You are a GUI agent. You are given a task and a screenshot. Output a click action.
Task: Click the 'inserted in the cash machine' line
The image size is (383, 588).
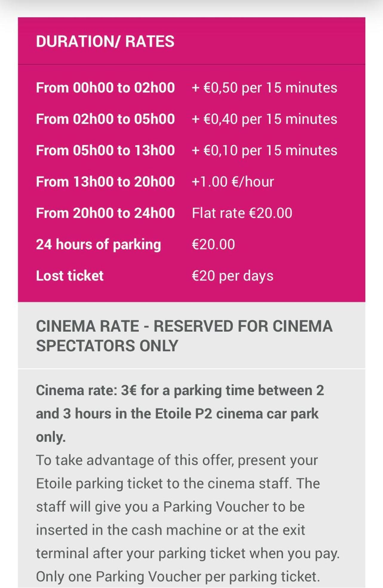[x=170, y=530]
